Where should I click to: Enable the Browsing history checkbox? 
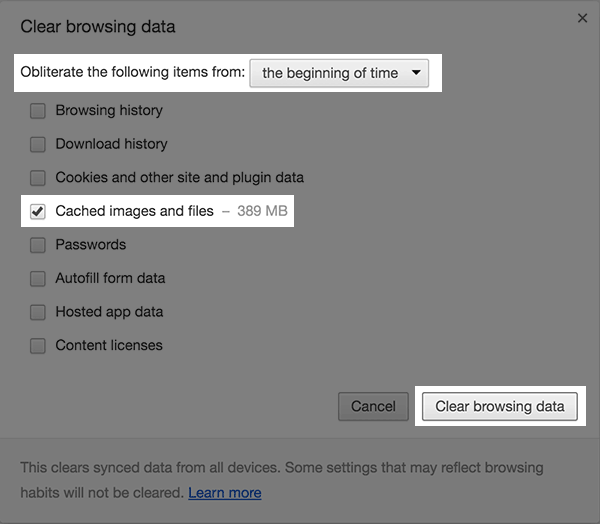38,111
